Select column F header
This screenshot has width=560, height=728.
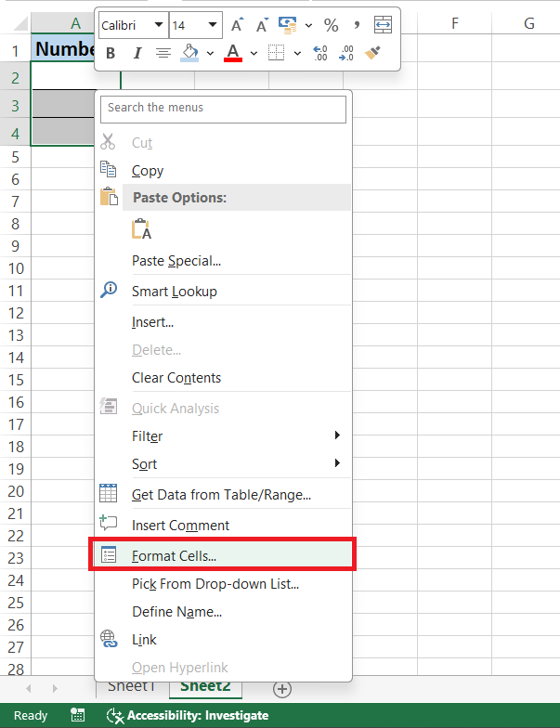(x=455, y=23)
